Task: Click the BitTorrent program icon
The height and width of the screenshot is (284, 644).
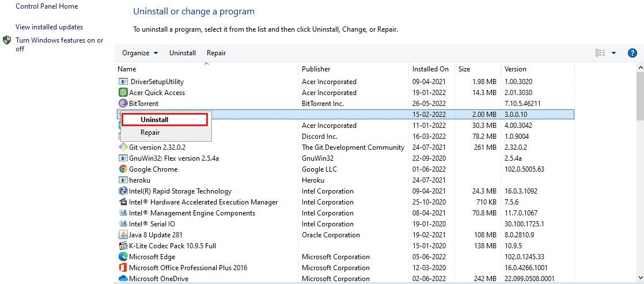Action: pyautogui.click(x=123, y=104)
